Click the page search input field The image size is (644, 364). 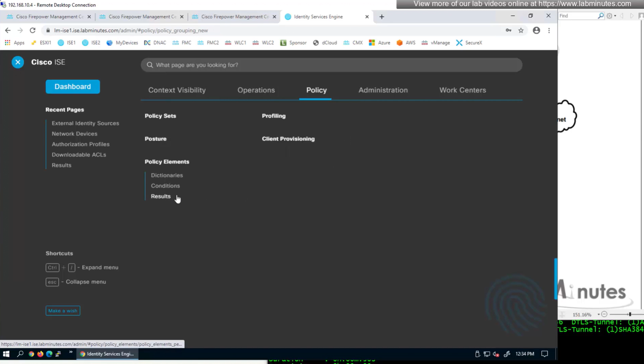coord(331,65)
